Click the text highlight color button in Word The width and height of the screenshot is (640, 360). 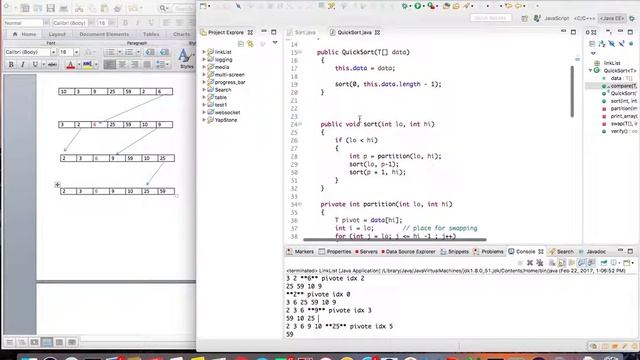pos(87,64)
